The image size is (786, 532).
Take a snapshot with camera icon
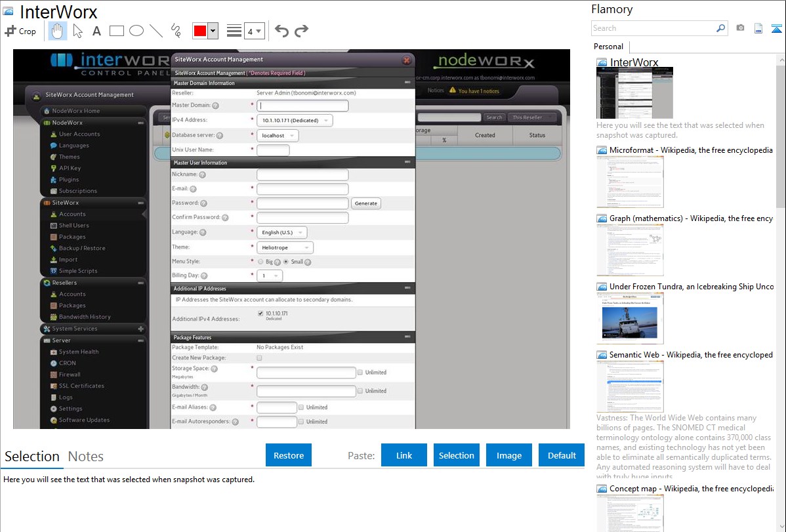point(740,28)
